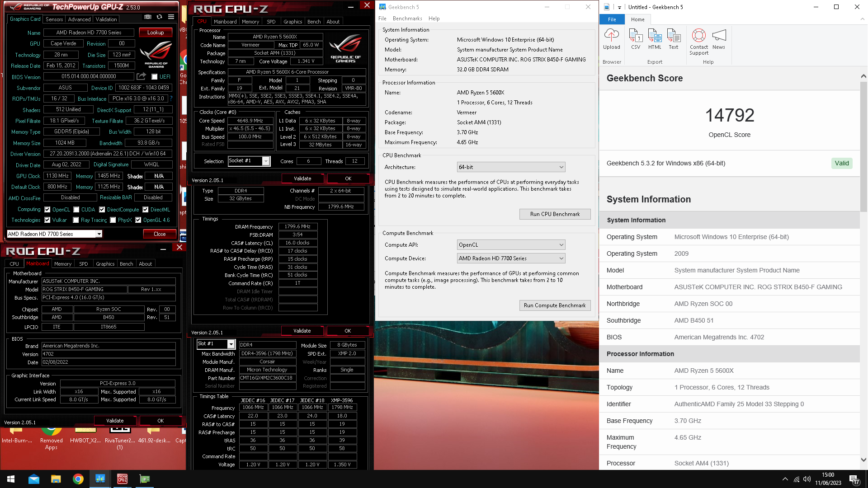Open File Explorer from taskbar
Image resolution: width=868 pixels, height=488 pixels.
point(56,479)
